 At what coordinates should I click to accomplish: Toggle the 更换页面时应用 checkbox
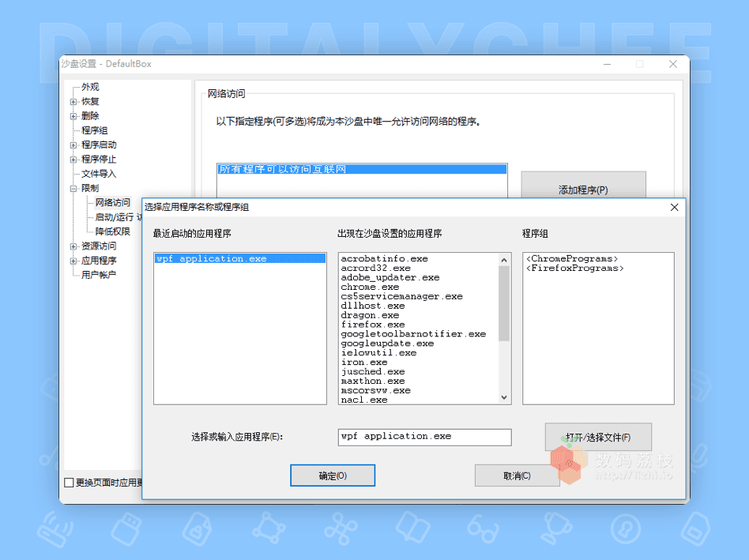coord(69,483)
